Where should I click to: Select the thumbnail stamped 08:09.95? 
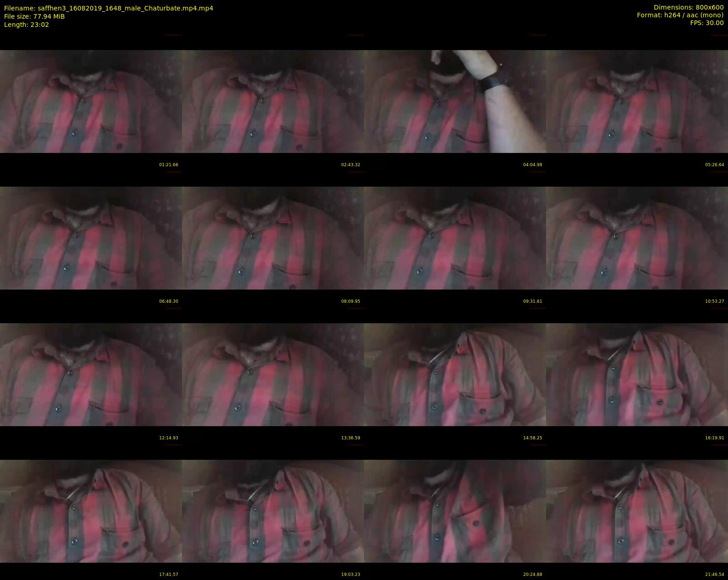(273, 238)
